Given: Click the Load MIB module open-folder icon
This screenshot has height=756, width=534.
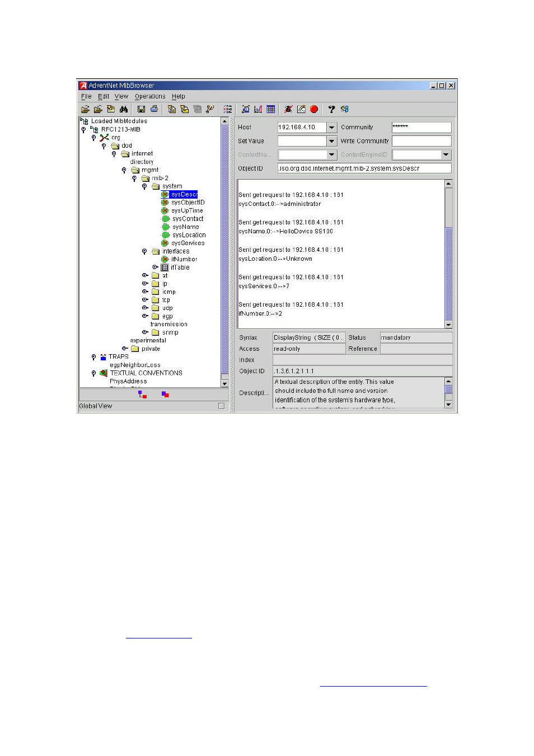Looking at the screenshot, I should pyautogui.click(x=85, y=109).
